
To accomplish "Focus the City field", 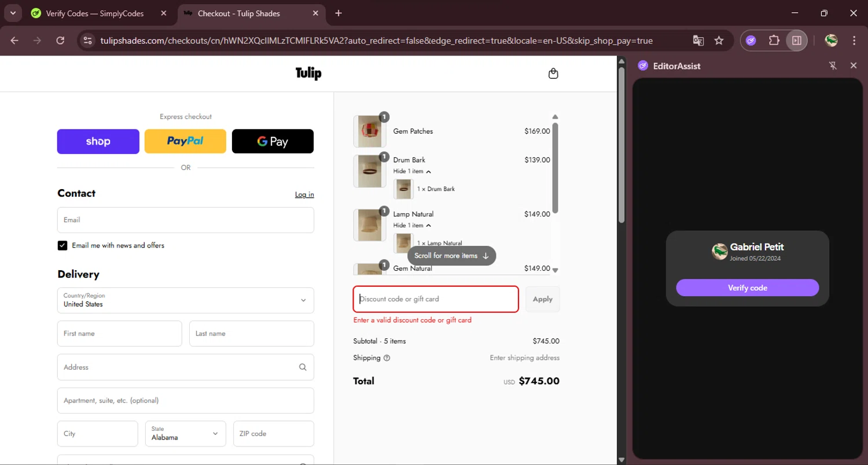I will [98, 433].
